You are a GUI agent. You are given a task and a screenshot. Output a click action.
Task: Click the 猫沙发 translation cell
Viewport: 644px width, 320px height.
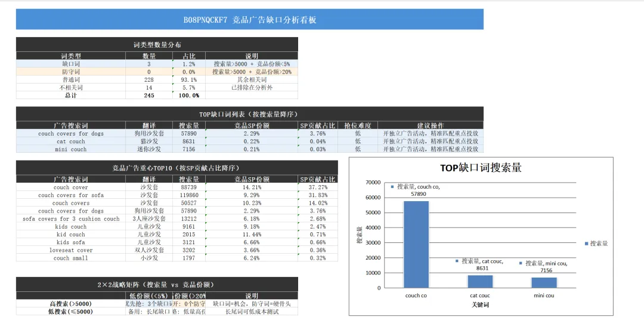[149, 141]
